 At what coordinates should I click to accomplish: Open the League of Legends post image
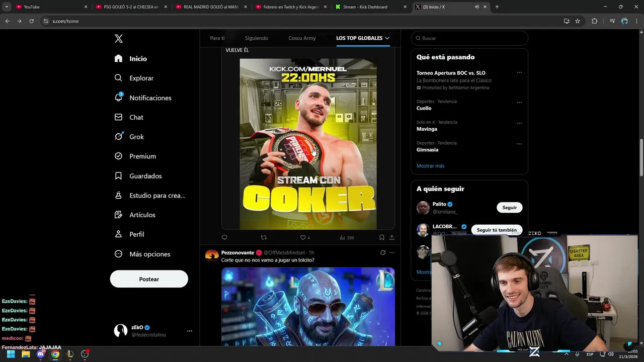tap(308, 307)
